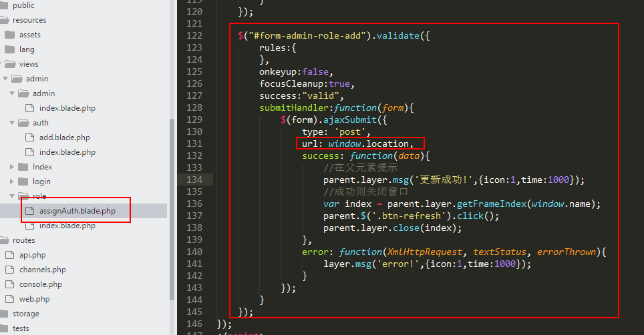This screenshot has height=335, width=644.
Task: Select the views folder in the sidebar
Action: [29, 64]
